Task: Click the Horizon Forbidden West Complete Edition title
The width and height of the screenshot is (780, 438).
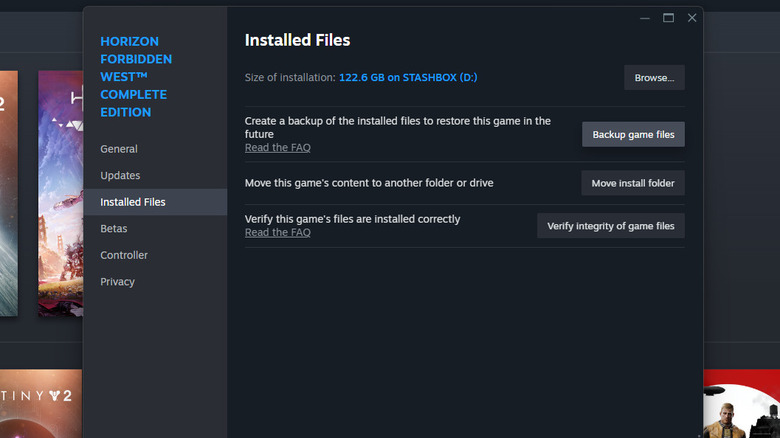Action: pyautogui.click(x=136, y=77)
